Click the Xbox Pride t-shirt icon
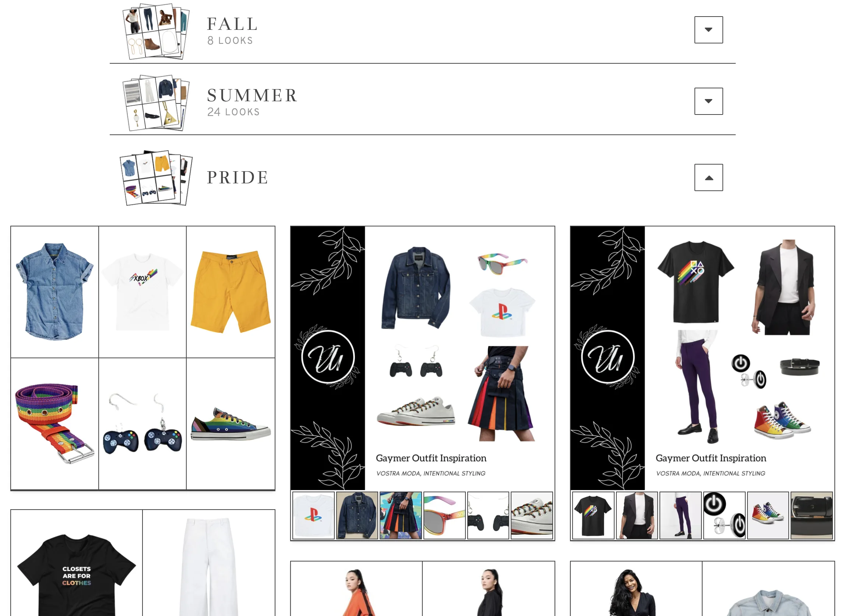 point(142,290)
